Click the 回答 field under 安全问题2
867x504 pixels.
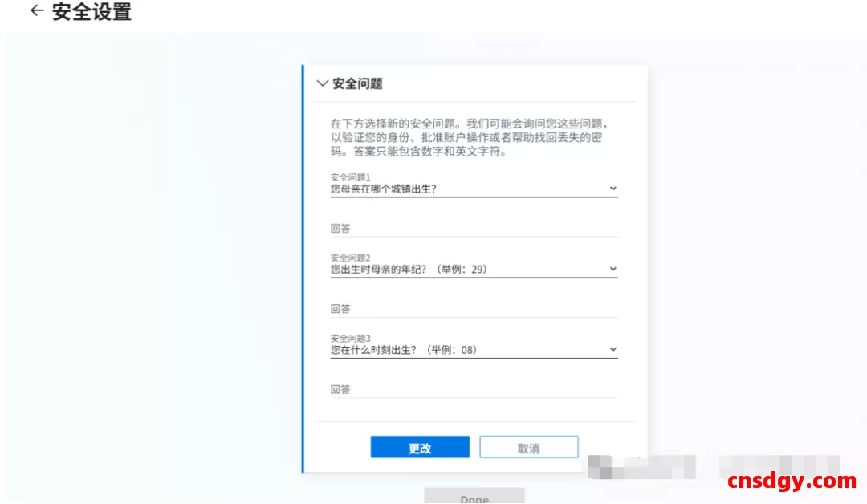coord(474,307)
